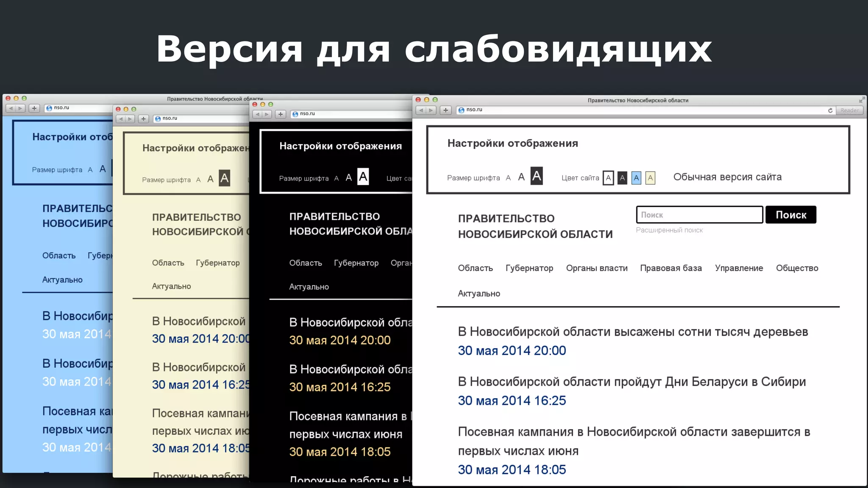Screen dimensions: 868x488
Task: Click back arrow in the blue window toolbar
Action: (x=11, y=108)
